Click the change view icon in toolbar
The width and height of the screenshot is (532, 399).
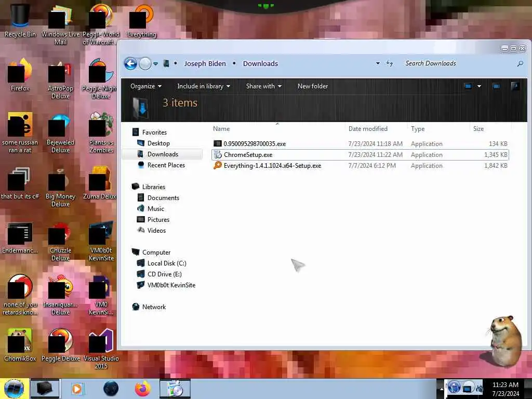468,86
